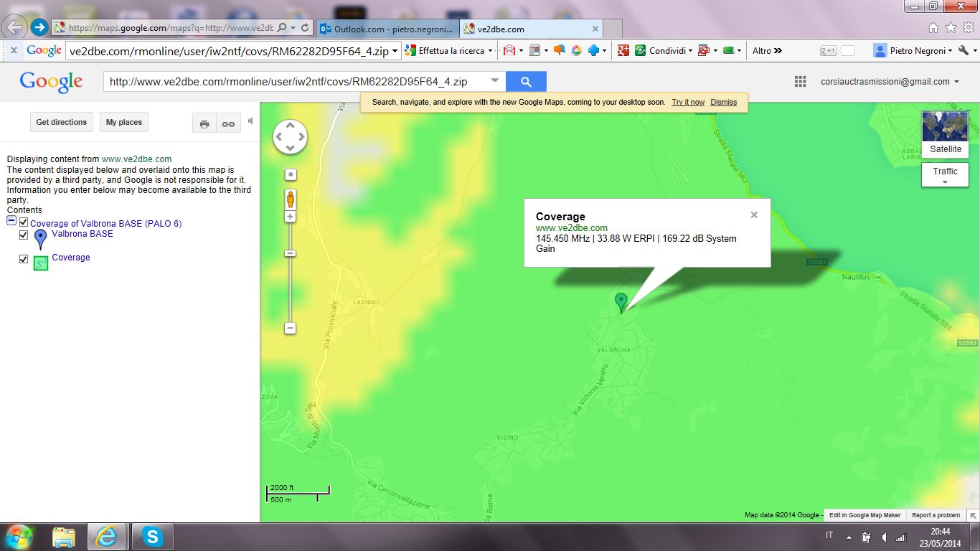Zoom out with the bottom minus button
Screen dimensions: 980x551
click(x=291, y=328)
